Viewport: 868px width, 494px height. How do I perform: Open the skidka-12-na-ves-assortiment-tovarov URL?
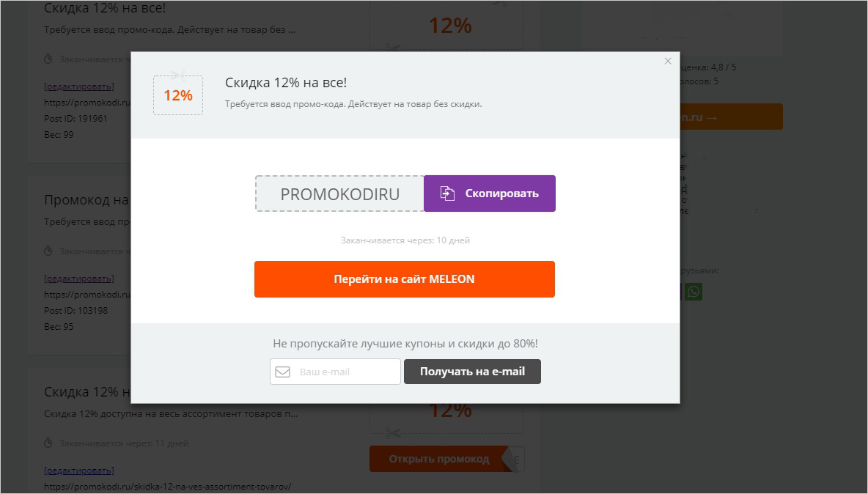167,487
